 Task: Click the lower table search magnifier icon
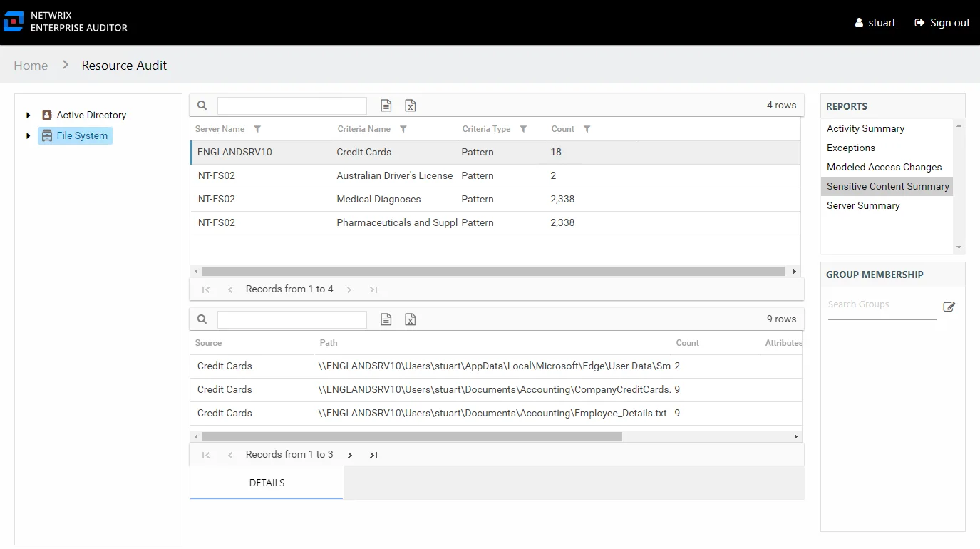pos(202,319)
